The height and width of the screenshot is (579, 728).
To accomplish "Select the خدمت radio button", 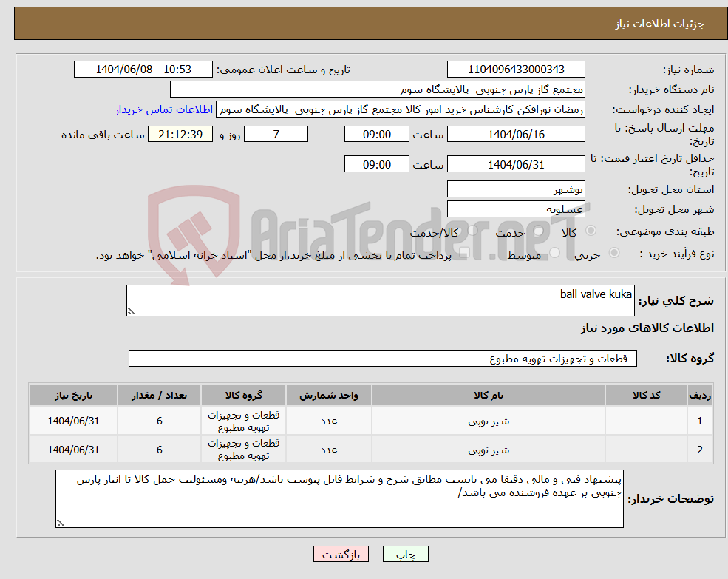I will coord(539,231).
